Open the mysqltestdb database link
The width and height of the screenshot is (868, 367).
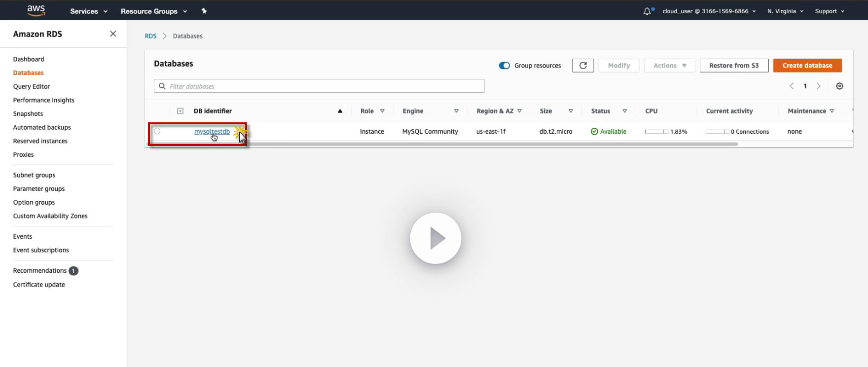coord(212,132)
